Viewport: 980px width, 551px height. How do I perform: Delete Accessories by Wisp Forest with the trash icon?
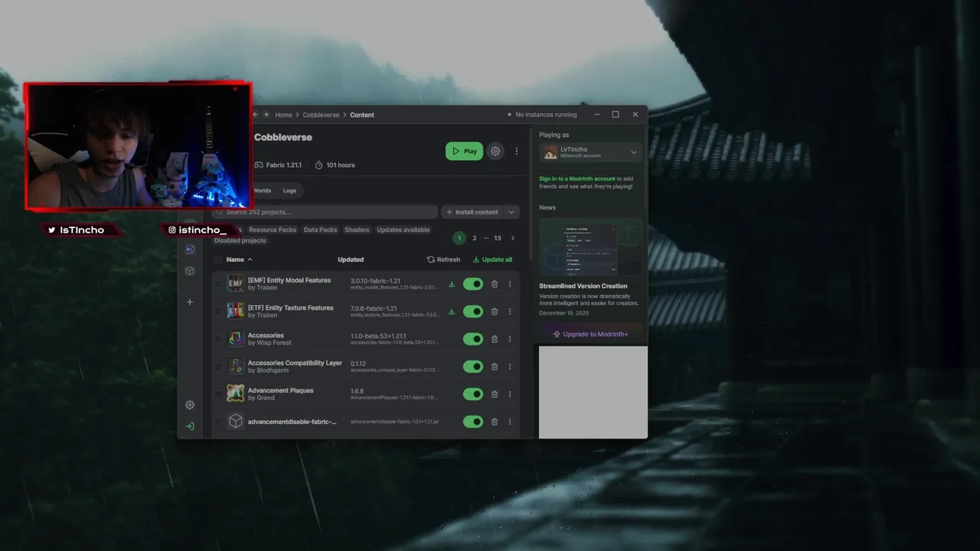tap(495, 339)
